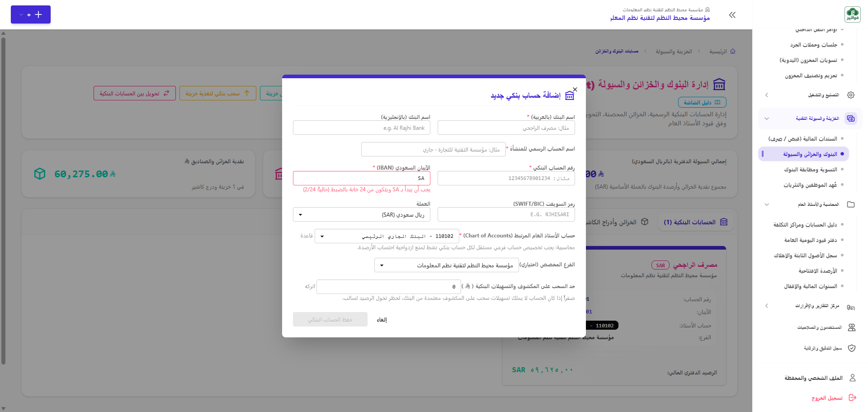Screen dimensions: 868x412
Task: Collapse the treasury and cash section
Action: pos(766,118)
